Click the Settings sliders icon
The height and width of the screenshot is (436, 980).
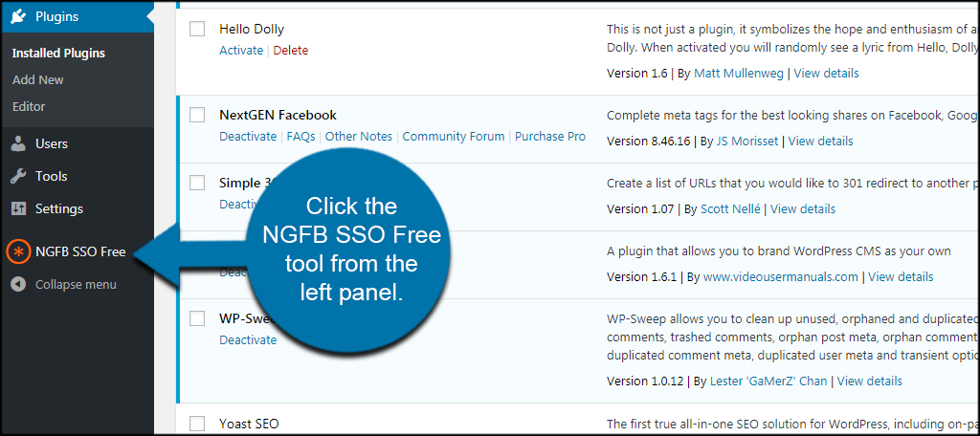19,208
